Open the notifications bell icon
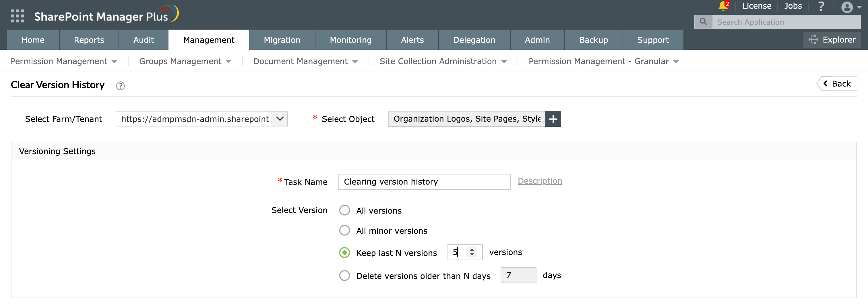 723,6
